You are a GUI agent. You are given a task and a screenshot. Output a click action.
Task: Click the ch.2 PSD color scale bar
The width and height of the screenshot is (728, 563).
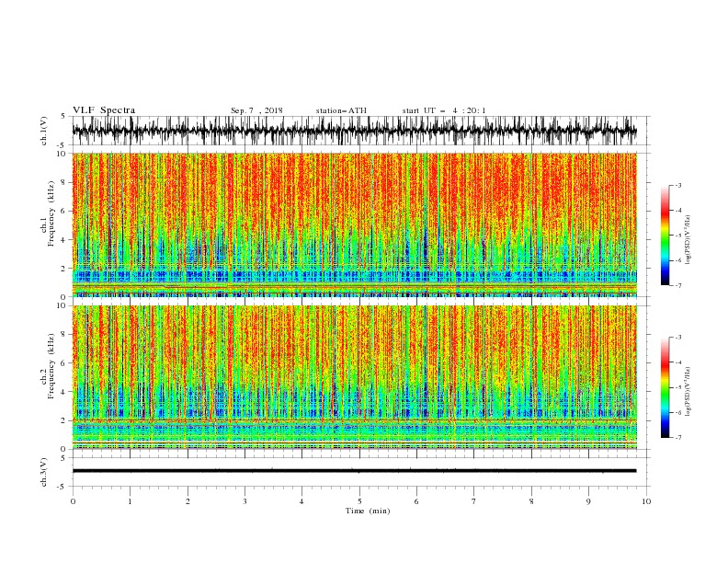click(665, 387)
